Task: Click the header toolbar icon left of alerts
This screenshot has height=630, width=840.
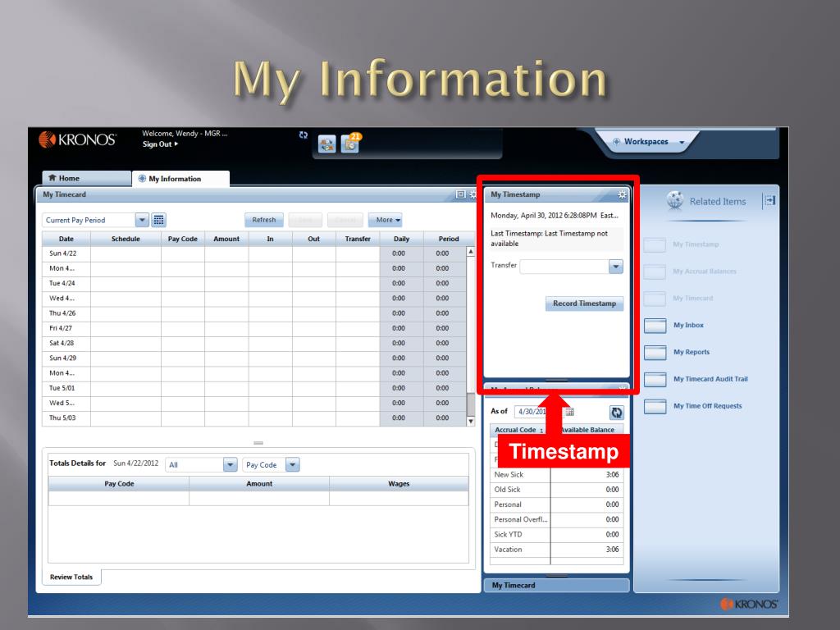Action: (326, 144)
